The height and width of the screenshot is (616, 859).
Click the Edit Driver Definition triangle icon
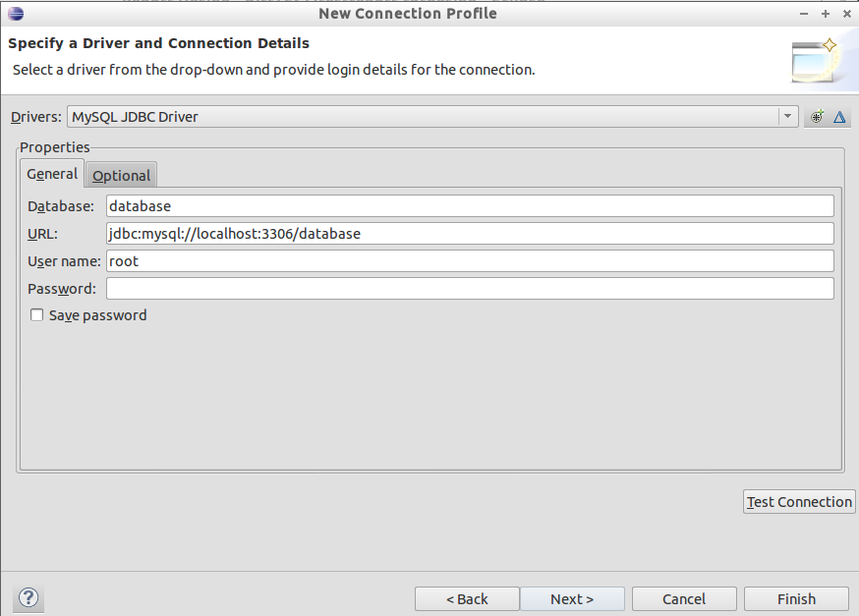click(840, 117)
